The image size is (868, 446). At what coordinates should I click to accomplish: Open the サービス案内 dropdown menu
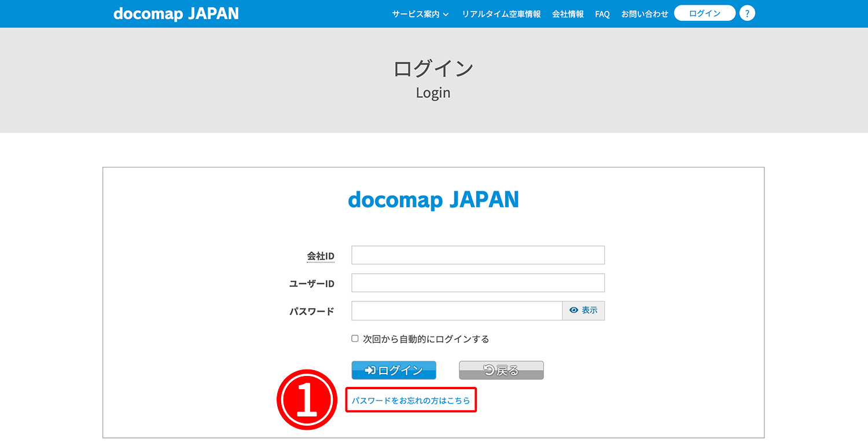pos(415,13)
